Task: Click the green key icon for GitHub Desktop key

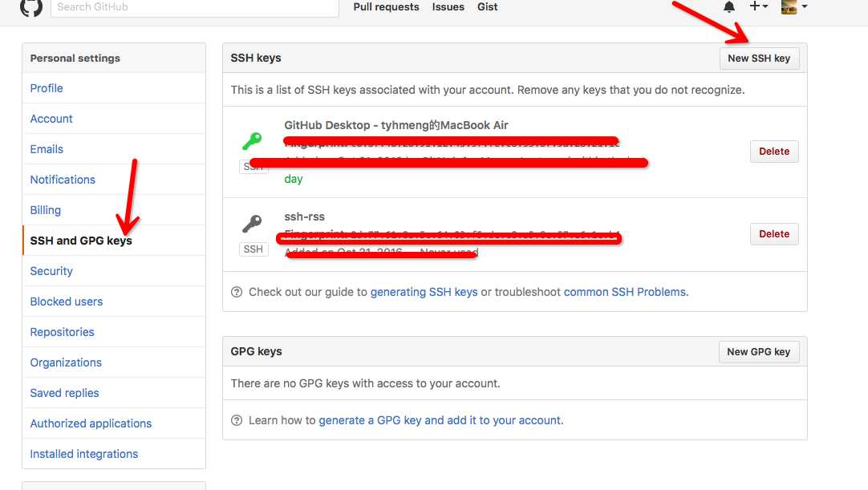Action: pos(252,140)
